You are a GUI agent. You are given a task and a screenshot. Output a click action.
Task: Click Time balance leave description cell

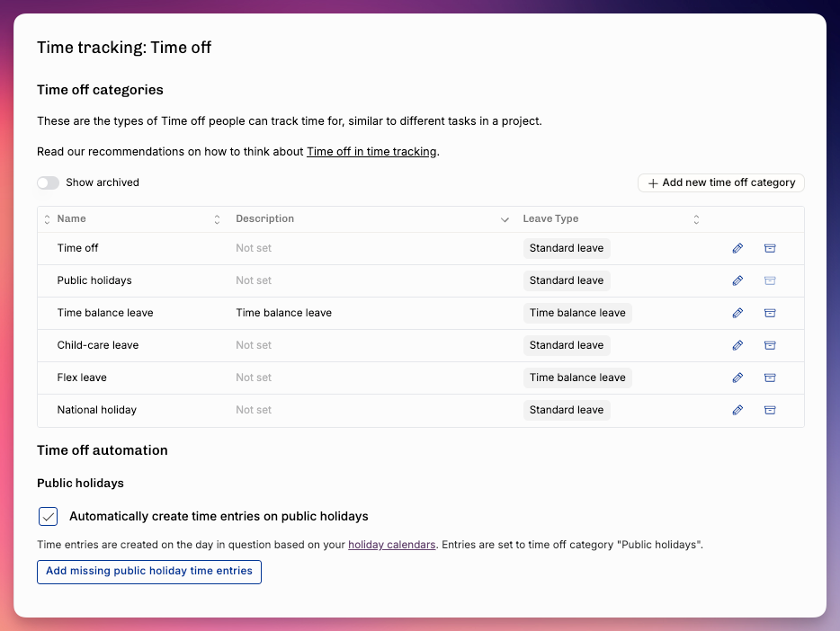pos(284,313)
